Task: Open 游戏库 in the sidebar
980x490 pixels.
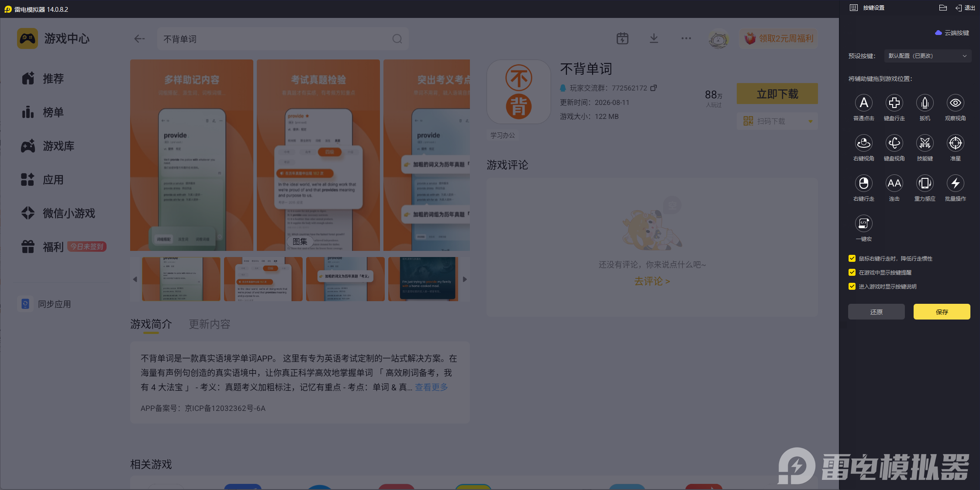Action: 48,146
